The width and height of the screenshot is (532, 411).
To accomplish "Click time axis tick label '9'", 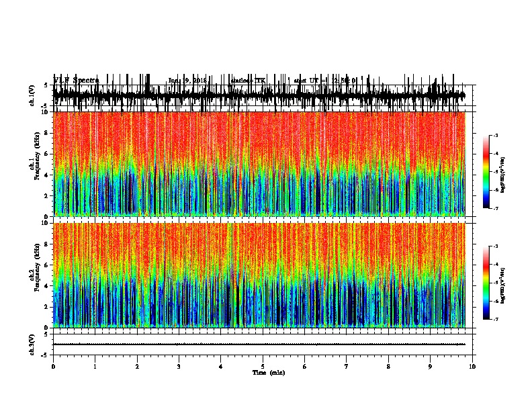I will [430, 367].
